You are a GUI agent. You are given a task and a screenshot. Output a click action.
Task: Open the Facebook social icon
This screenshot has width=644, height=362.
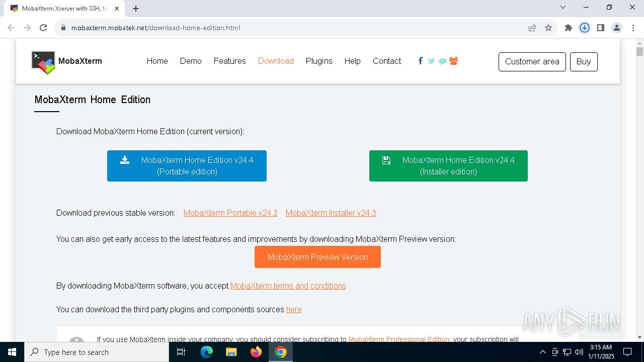click(421, 61)
